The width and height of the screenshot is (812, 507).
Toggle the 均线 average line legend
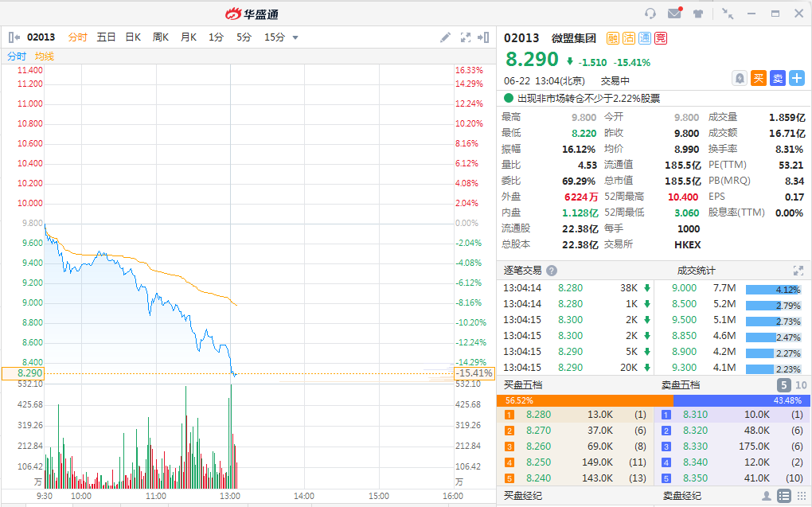(45, 56)
